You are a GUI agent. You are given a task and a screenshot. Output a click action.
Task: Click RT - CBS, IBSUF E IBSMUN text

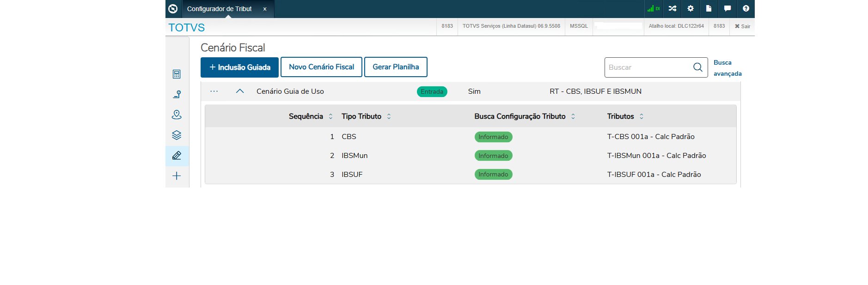(x=595, y=91)
